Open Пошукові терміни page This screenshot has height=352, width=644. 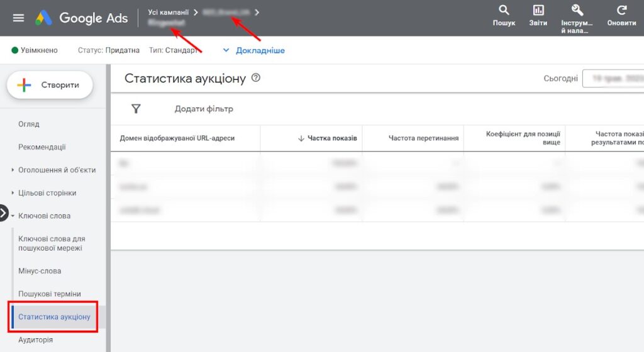(50, 294)
